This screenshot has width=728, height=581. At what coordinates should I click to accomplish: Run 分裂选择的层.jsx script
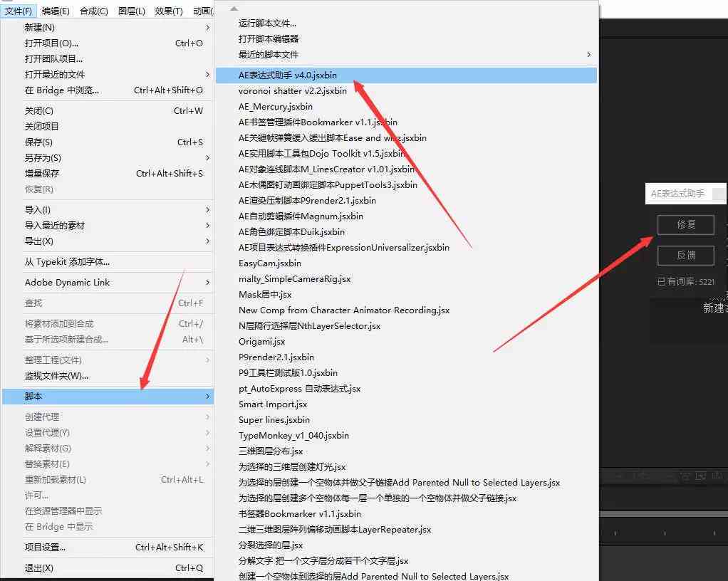point(406,545)
